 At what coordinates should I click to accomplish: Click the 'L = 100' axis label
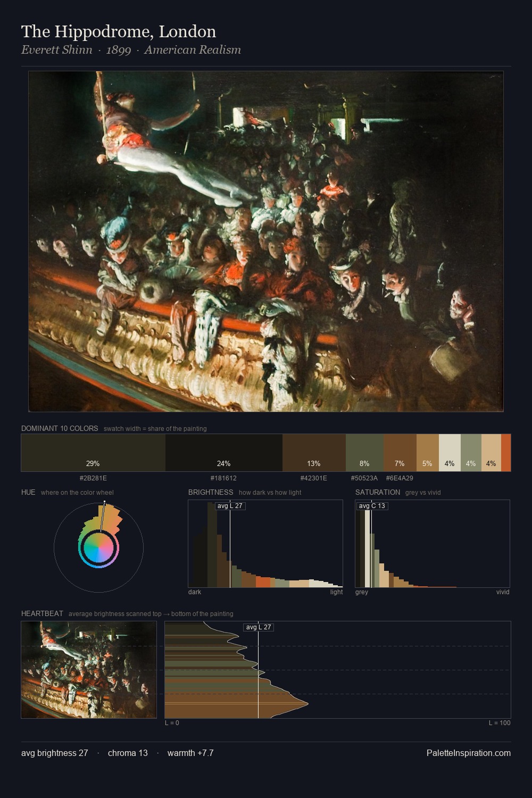(500, 723)
